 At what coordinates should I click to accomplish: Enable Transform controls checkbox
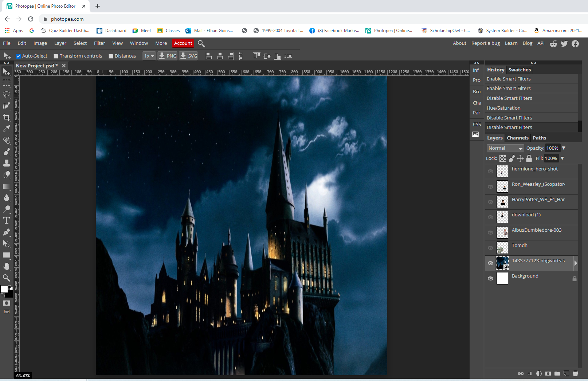click(56, 56)
